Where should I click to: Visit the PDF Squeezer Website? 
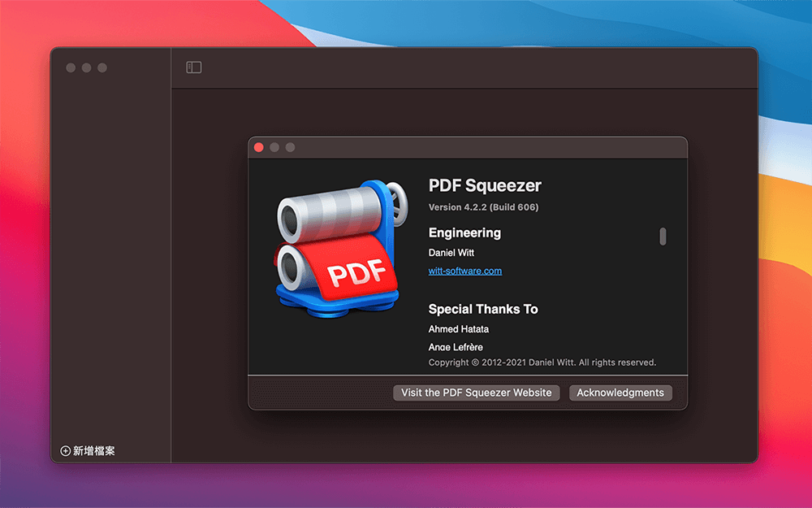(x=477, y=393)
